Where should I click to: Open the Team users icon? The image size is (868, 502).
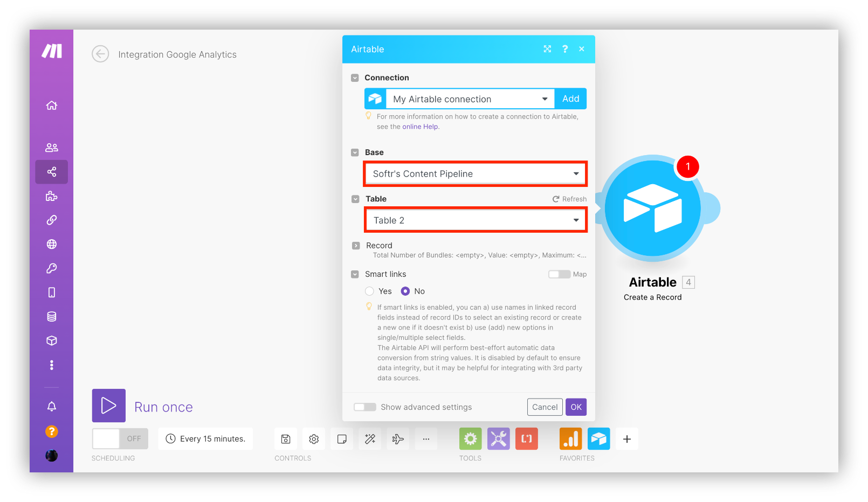pos(52,148)
